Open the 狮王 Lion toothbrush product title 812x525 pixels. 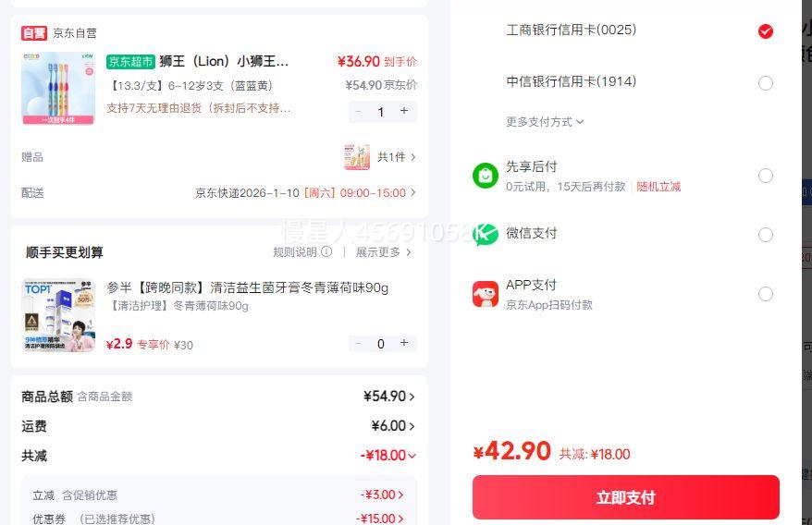click(x=224, y=62)
